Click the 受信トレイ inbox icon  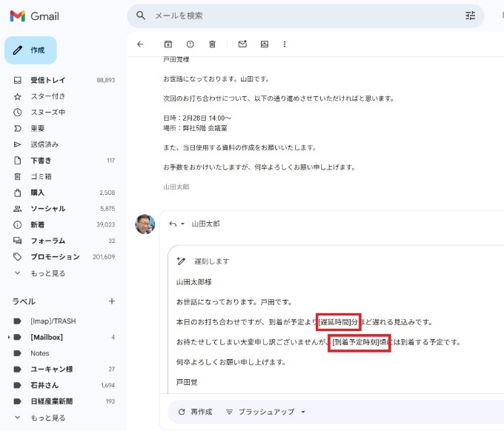point(17,80)
